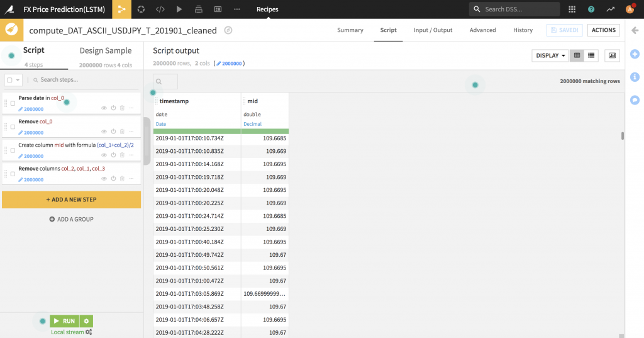Screen dimensions: 644x338
Task: Open the info icon in right sidebar
Action: [635, 77]
